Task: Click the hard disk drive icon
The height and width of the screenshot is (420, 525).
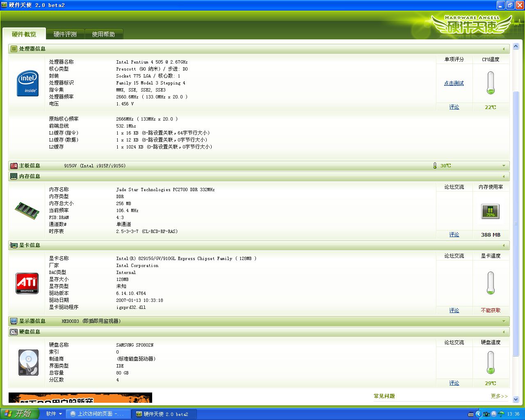Action: click(28, 362)
